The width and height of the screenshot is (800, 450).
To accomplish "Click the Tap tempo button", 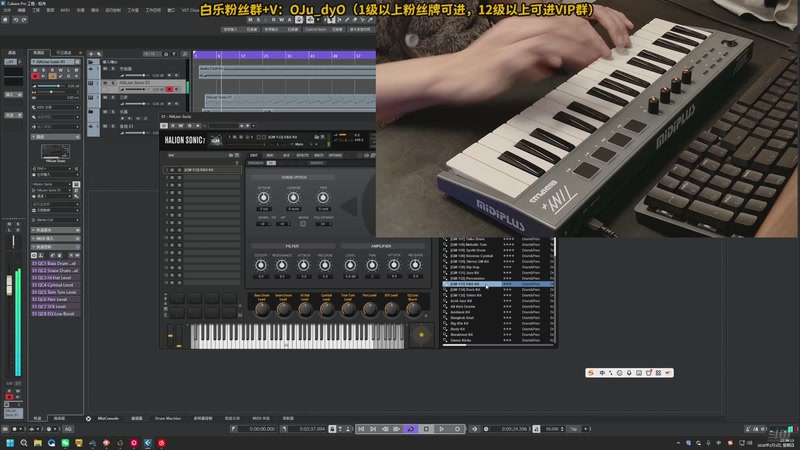I will tap(574, 429).
